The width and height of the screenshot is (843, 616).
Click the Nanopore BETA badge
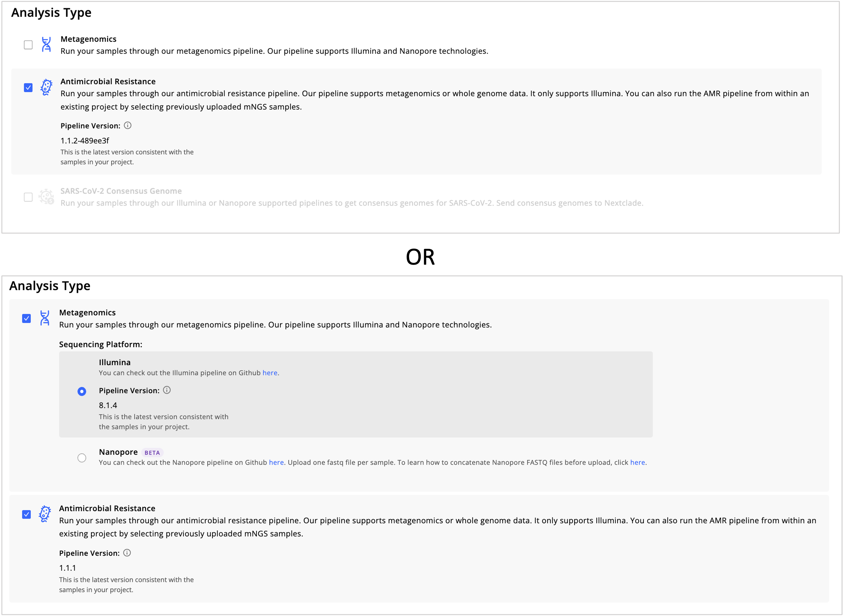click(152, 453)
